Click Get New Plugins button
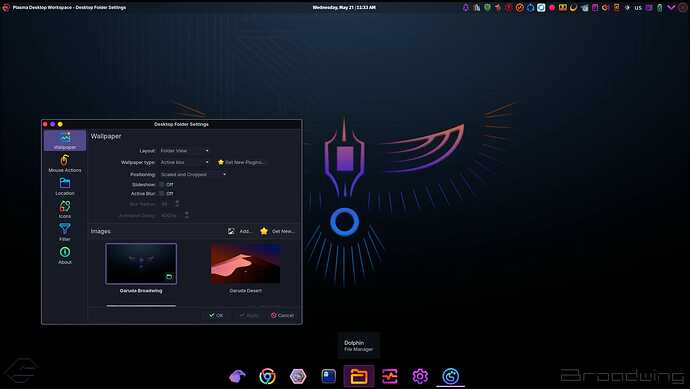Viewport: 690px width, 389px height. 241,162
